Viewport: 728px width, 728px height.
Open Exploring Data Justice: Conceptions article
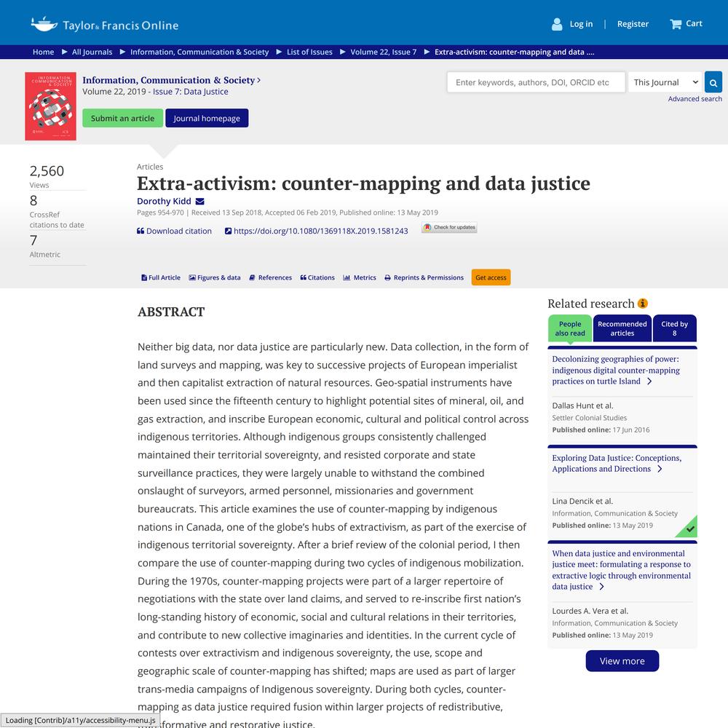[617, 463]
